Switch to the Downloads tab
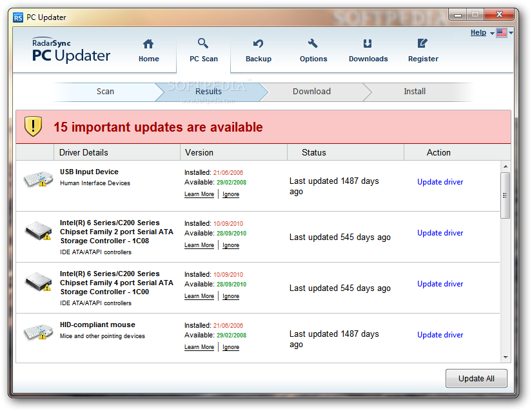 tap(368, 50)
